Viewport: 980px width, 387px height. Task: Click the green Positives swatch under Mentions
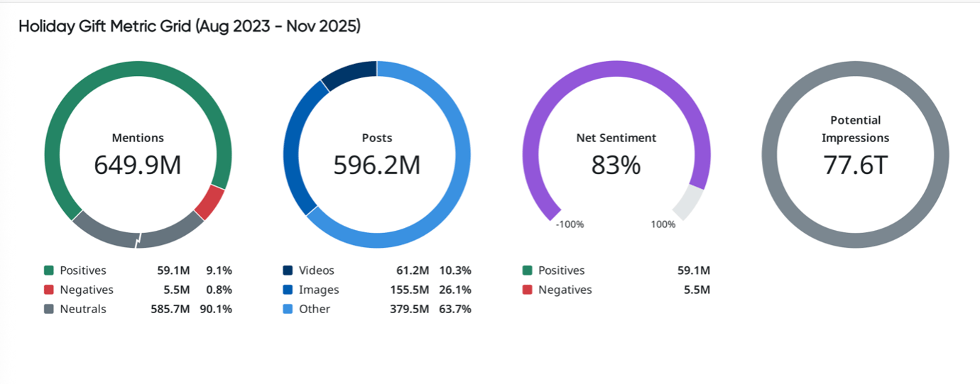pyautogui.click(x=49, y=271)
